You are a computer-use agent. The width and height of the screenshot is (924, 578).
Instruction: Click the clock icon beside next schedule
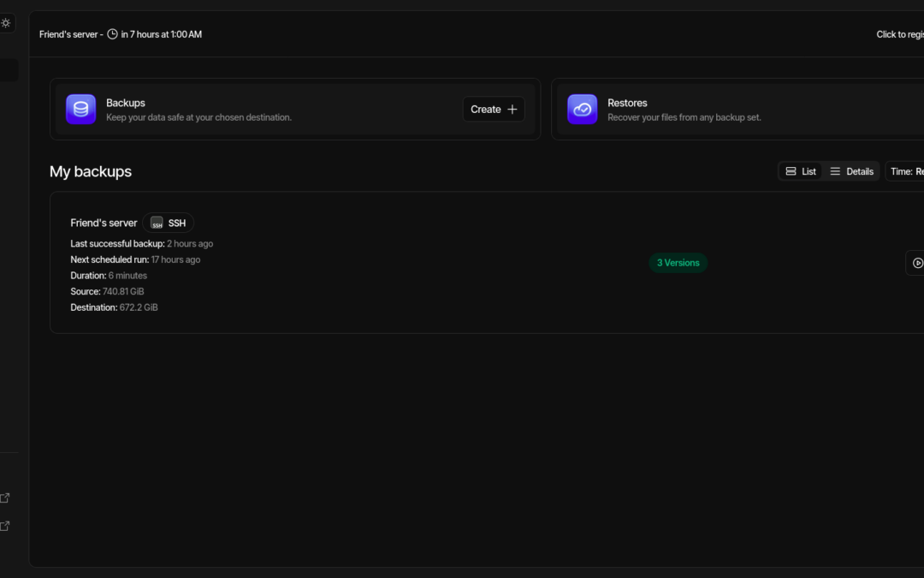click(x=112, y=34)
